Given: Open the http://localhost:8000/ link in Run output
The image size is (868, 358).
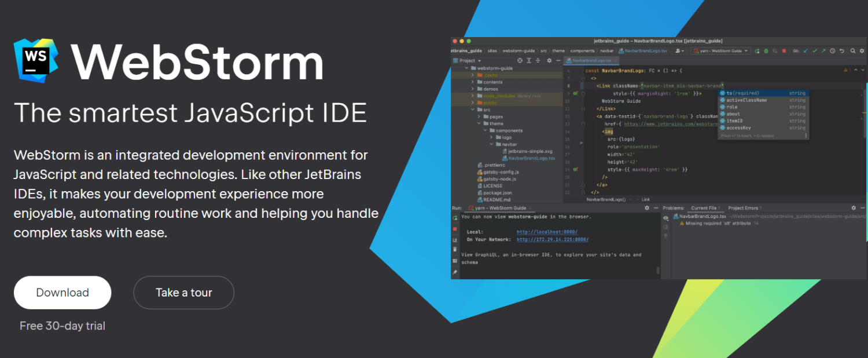Looking at the screenshot, I should pyautogui.click(x=547, y=232).
